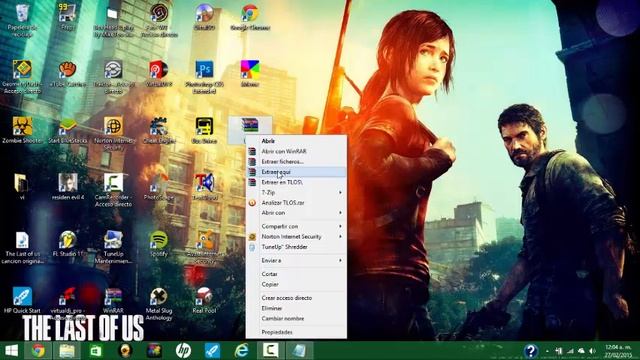Screen dimensions: 640x360
Task: Select the Start BlueStacks shortcut
Action: click(68, 130)
